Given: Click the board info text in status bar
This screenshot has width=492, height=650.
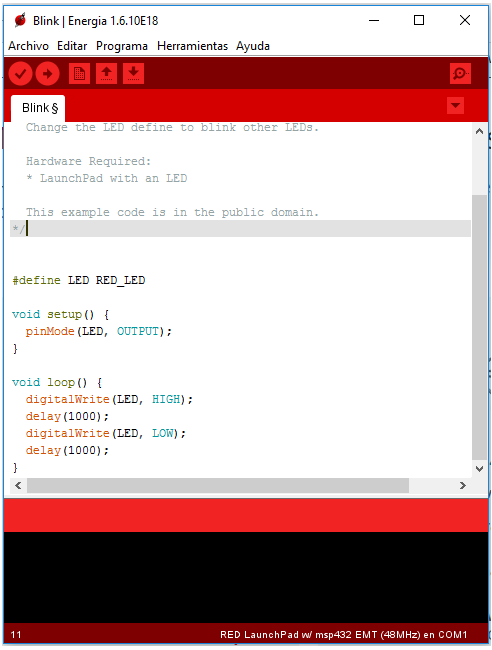Looking at the screenshot, I should coord(343,635).
